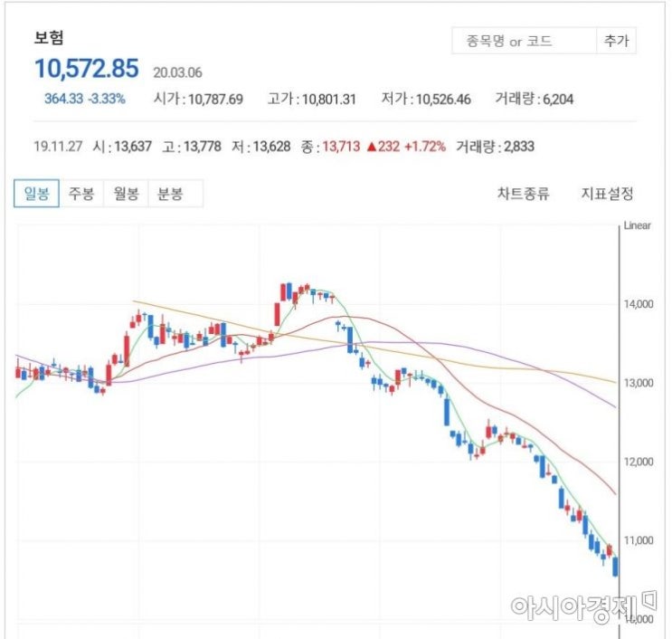Open the 월봉 monthly chart tab

[x=126, y=194]
